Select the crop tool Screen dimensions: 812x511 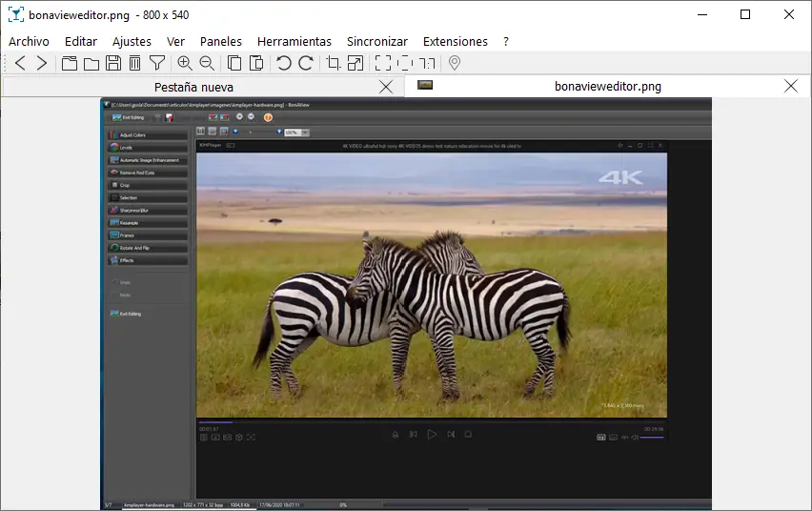334,63
